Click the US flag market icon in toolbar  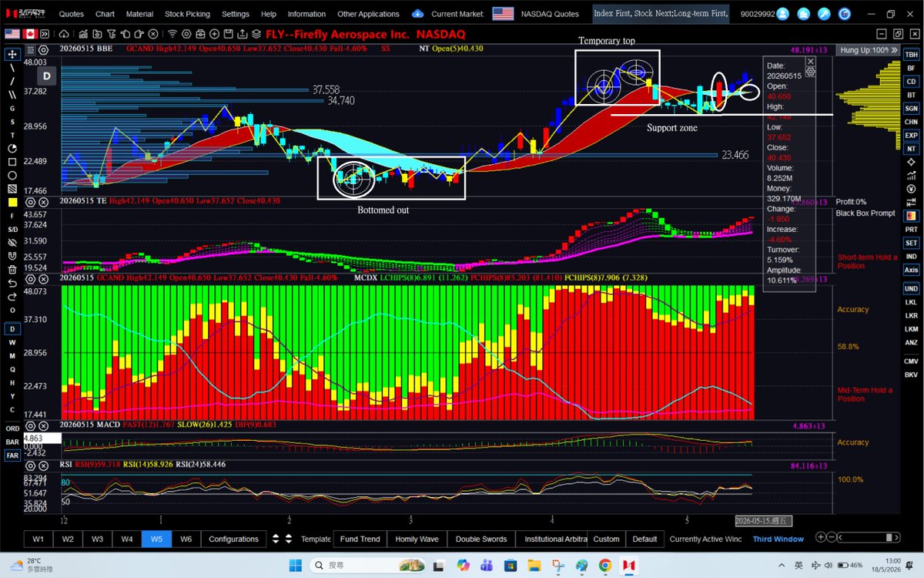tap(12, 34)
